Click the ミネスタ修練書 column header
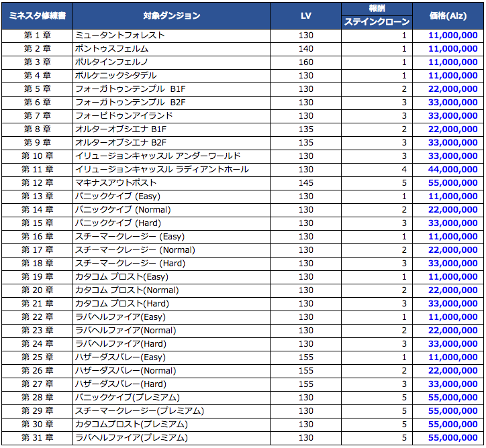The width and height of the screenshot is (486, 448). coord(37,16)
